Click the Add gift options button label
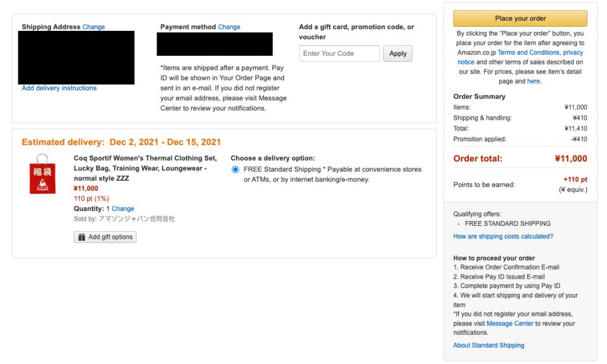Screen dimensions: 607x364 [110, 237]
